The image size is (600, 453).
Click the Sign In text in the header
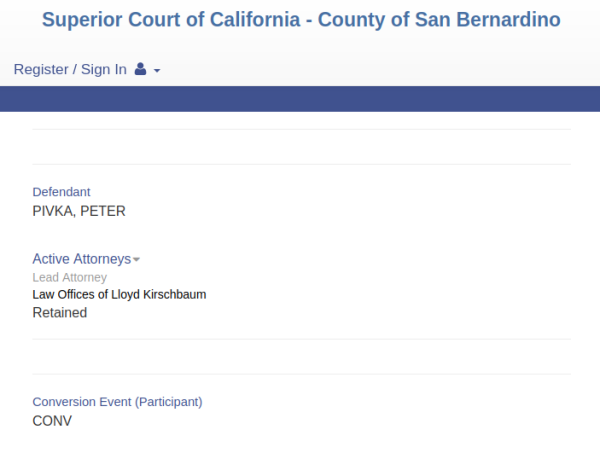[x=104, y=69]
